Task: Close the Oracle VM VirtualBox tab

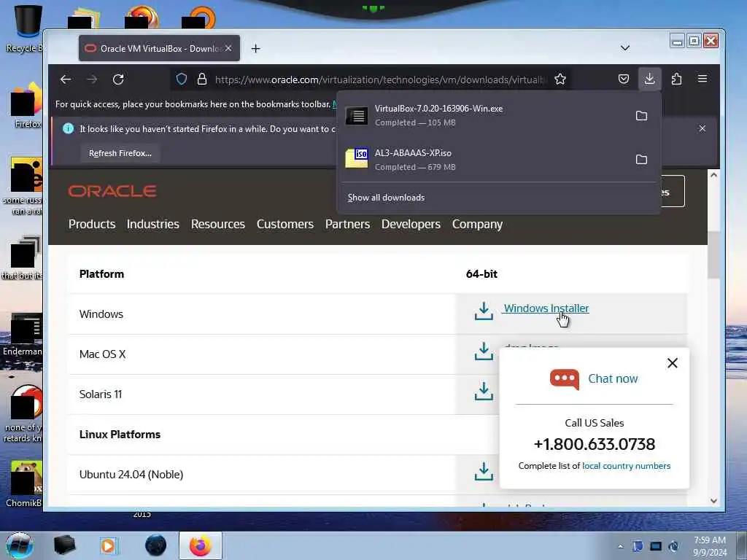Action: (228, 49)
